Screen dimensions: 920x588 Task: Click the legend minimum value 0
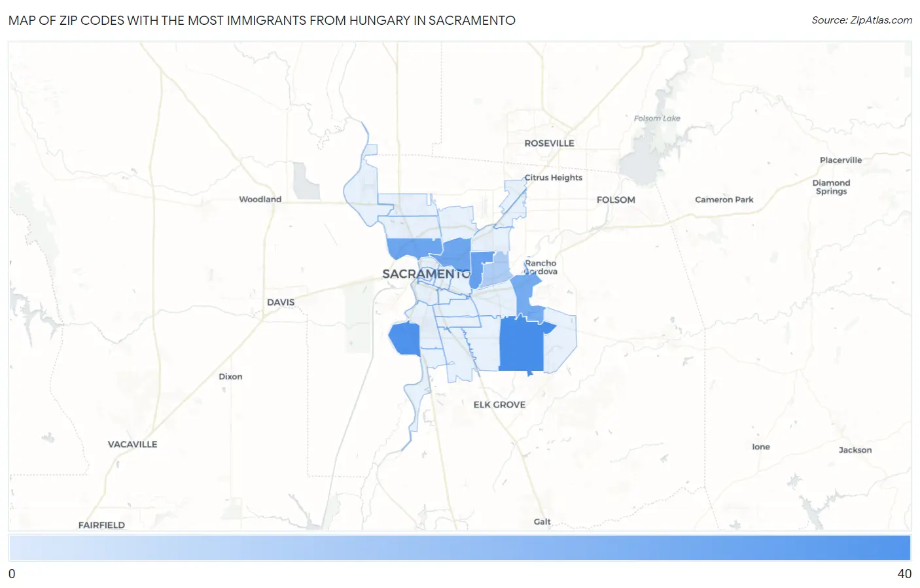click(x=12, y=574)
